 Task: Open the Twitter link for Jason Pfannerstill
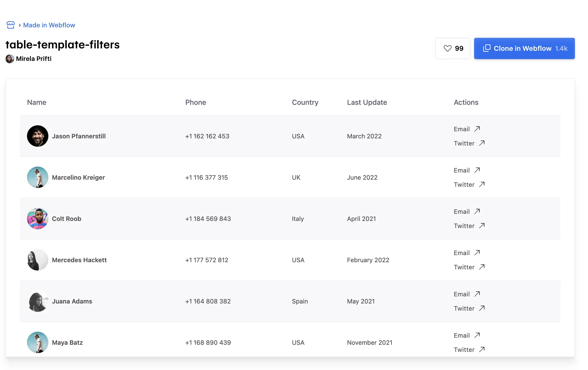point(464,143)
